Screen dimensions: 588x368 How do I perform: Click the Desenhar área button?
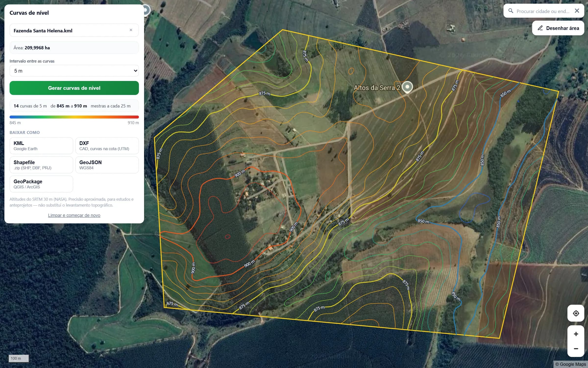point(558,28)
